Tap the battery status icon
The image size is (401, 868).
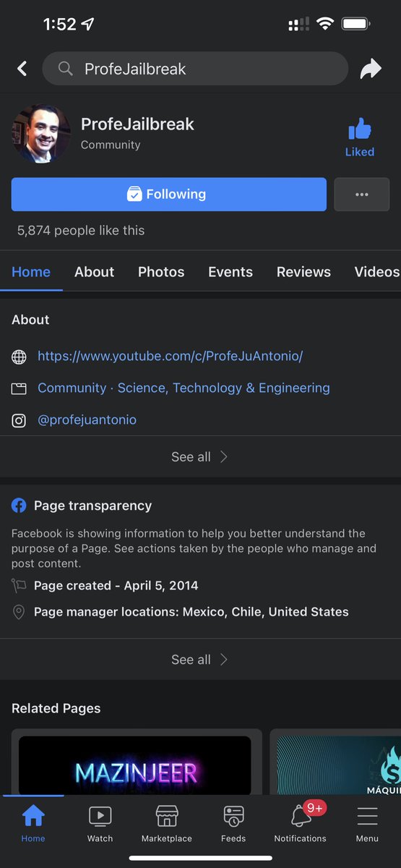pos(355,24)
